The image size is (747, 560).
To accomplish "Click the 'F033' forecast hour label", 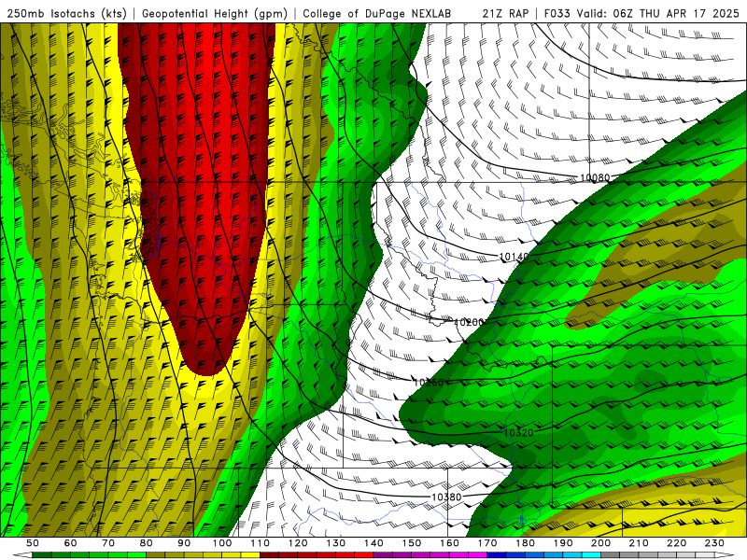I will (x=557, y=13).
